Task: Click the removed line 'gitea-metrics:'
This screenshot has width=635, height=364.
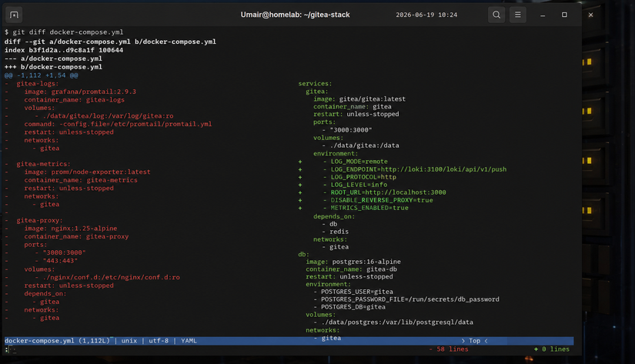Action: (43, 164)
